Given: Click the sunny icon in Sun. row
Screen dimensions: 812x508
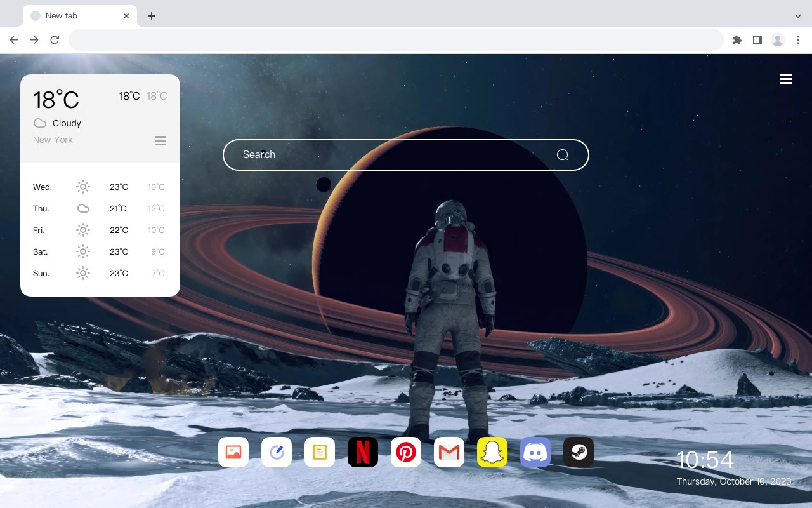Looking at the screenshot, I should [83, 273].
